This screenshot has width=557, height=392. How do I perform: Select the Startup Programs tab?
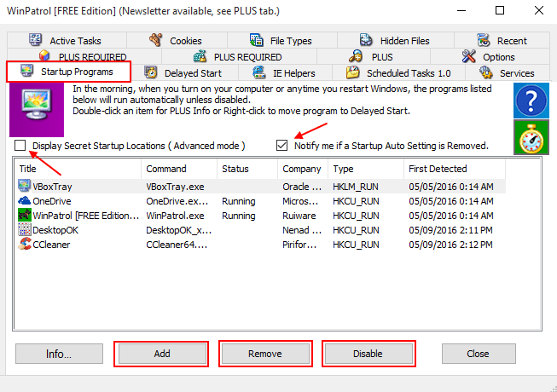coord(68,72)
